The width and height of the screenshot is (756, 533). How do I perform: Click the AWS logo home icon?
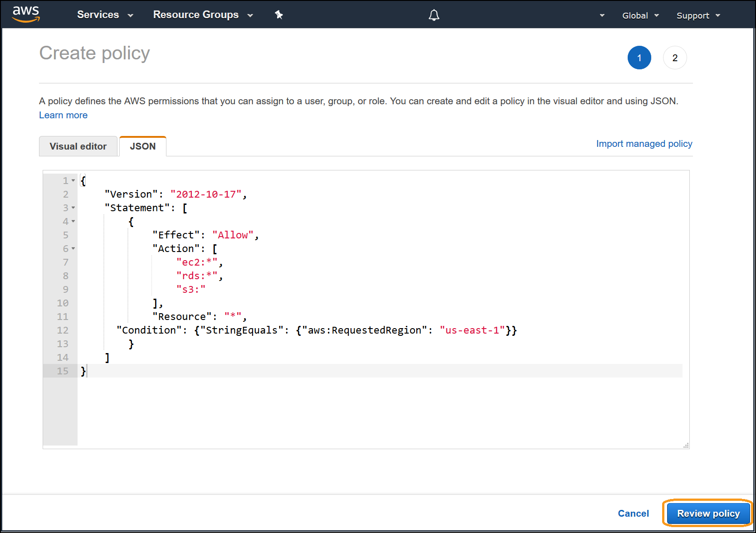click(26, 14)
